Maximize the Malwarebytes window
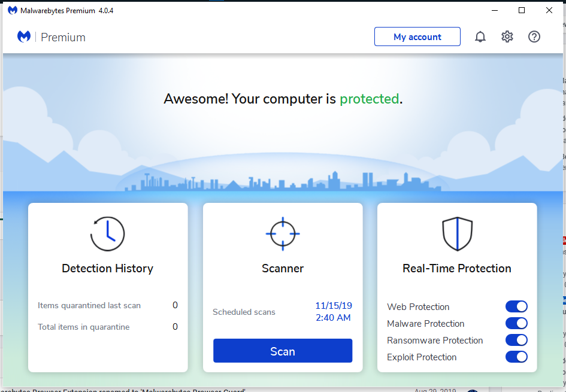The height and width of the screenshot is (392, 566). coord(522,10)
